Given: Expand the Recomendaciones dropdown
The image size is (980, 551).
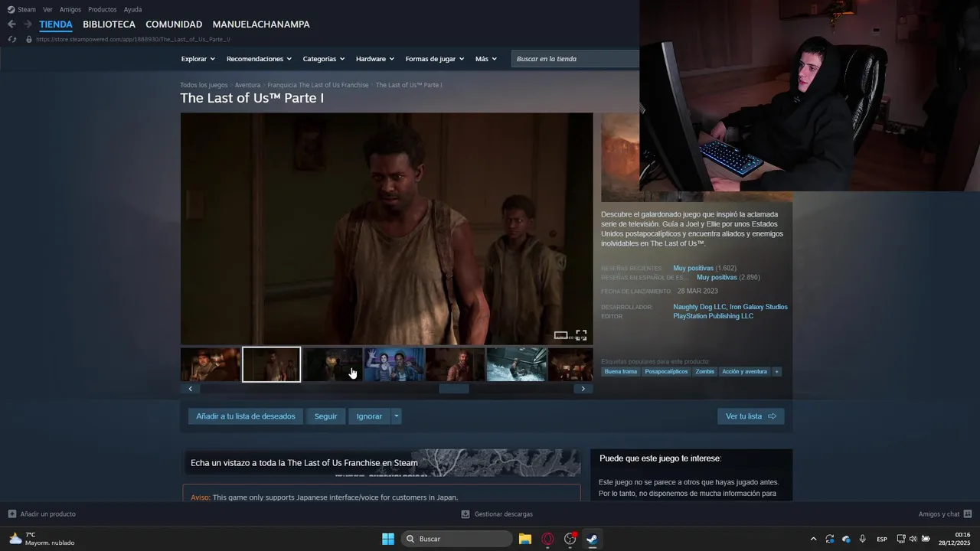Looking at the screenshot, I should pyautogui.click(x=259, y=59).
